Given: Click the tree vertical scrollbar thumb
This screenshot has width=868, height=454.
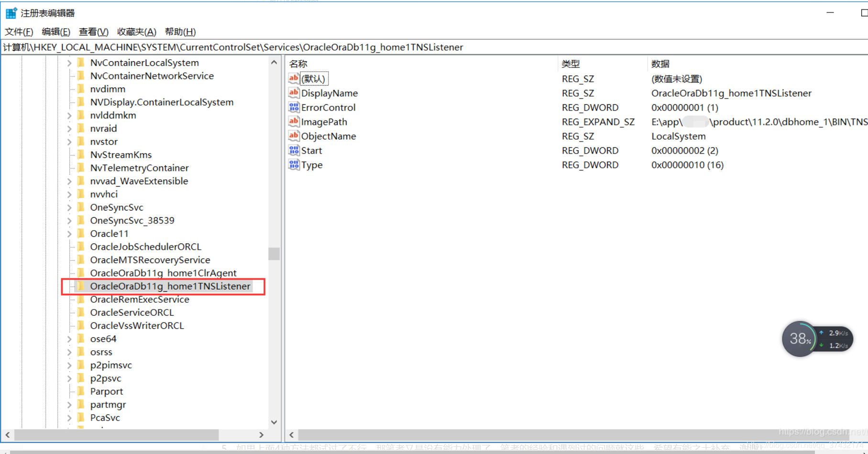Looking at the screenshot, I should (274, 254).
